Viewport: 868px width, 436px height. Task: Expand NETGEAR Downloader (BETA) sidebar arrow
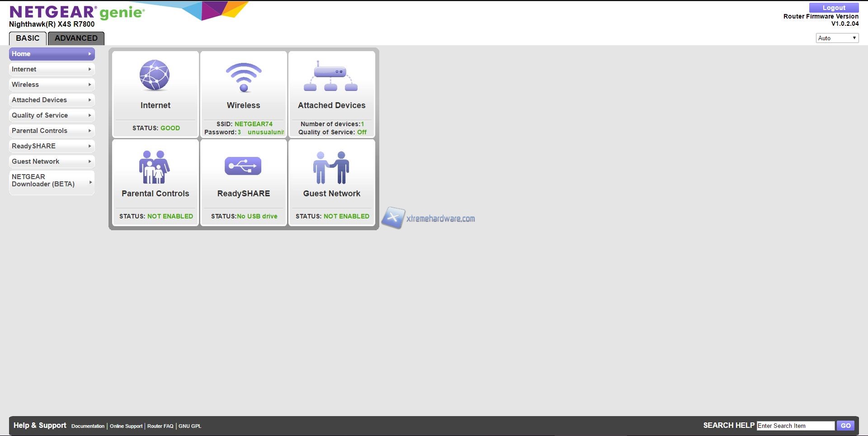(90, 182)
